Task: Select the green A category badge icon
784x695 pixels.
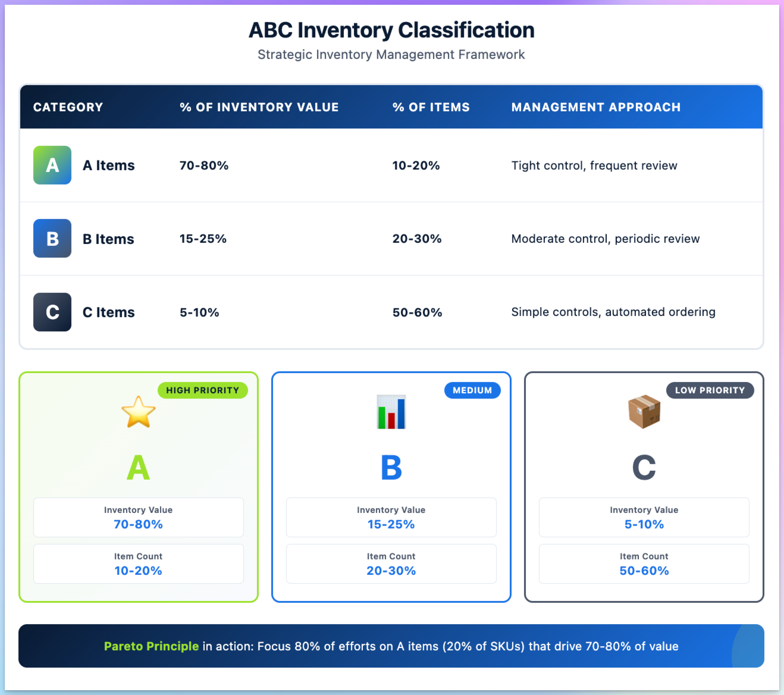Action: tap(52, 165)
